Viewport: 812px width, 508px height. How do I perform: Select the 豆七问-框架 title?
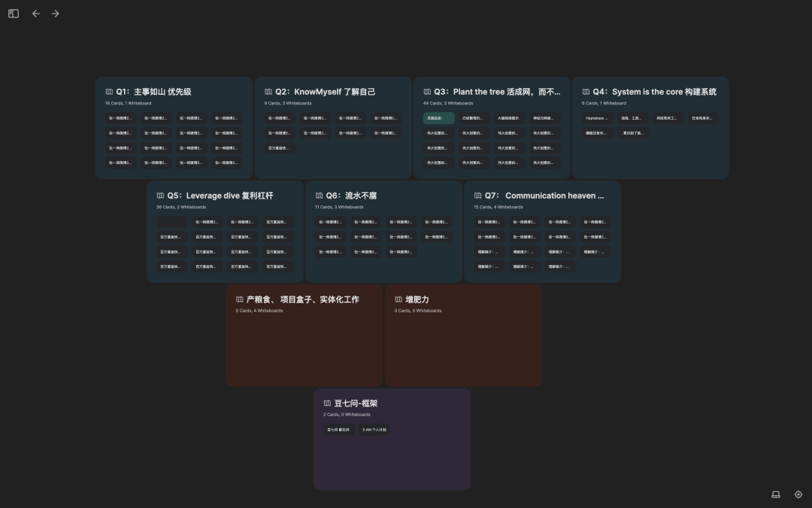pos(356,403)
